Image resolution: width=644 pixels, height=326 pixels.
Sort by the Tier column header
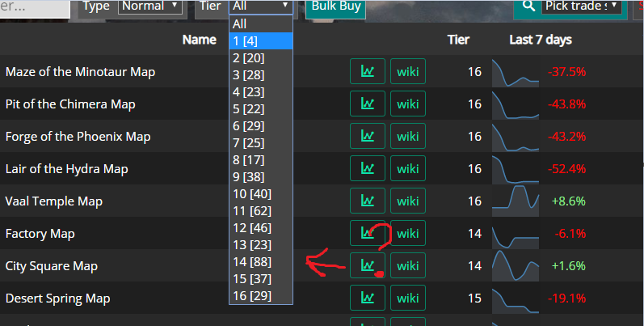(458, 40)
